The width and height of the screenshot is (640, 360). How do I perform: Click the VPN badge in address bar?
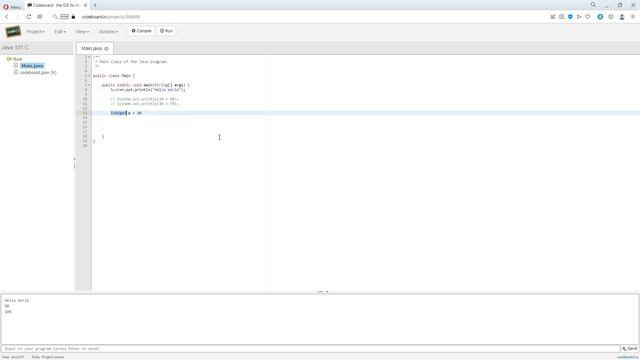click(x=64, y=17)
